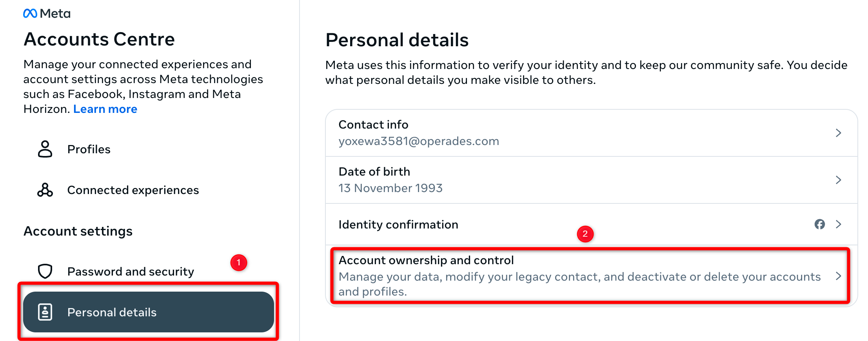Select the Identity confirmation row title
The width and height of the screenshot is (868, 341).
coord(398,225)
